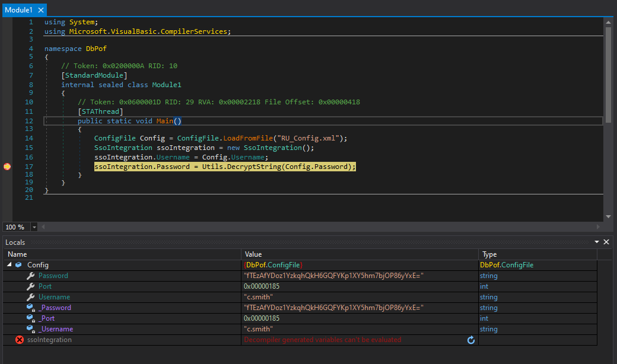Image resolution: width=617 pixels, height=364 pixels.
Task: Close the Locals panel
Action: click(x=606, y=242)
